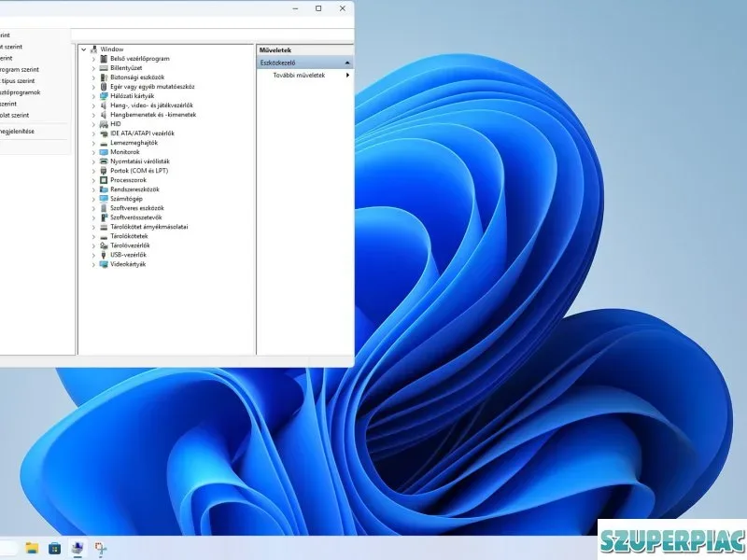Select the 'Szoftverösszetevők' row text
Image resolution: width=747 pixels, height=560 pixels.
tap(135, 217)
